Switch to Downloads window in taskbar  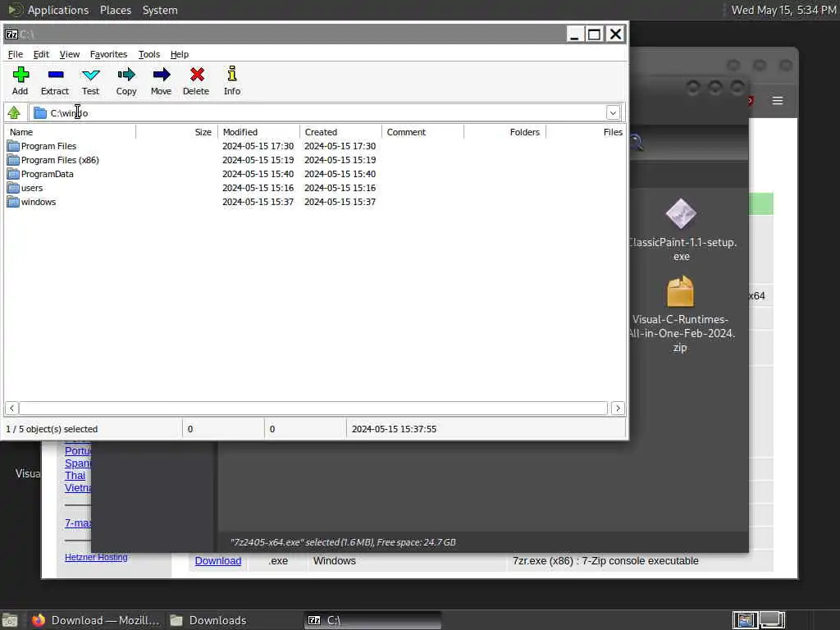209,620
